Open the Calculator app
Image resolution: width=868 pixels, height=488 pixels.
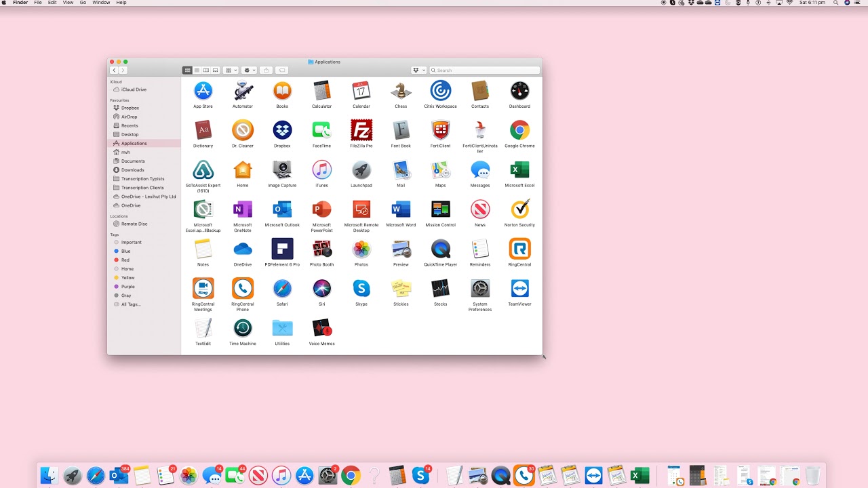pos(322,91)
